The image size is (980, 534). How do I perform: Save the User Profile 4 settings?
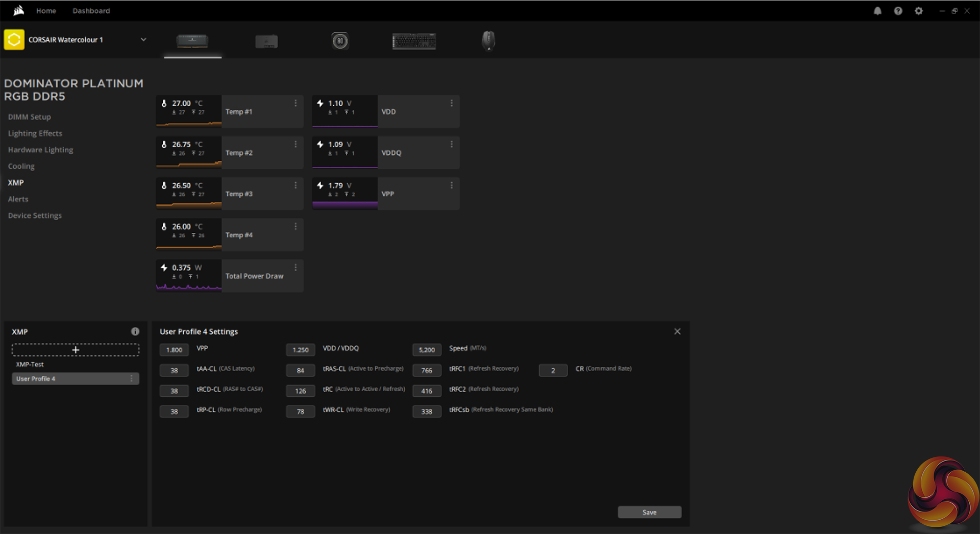649,512
